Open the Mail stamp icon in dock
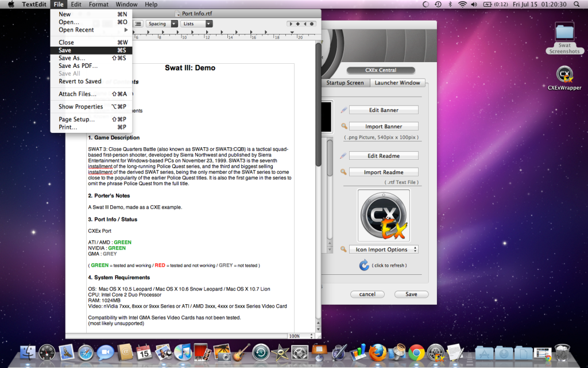 pyautogui.click(x=67, y=352)
